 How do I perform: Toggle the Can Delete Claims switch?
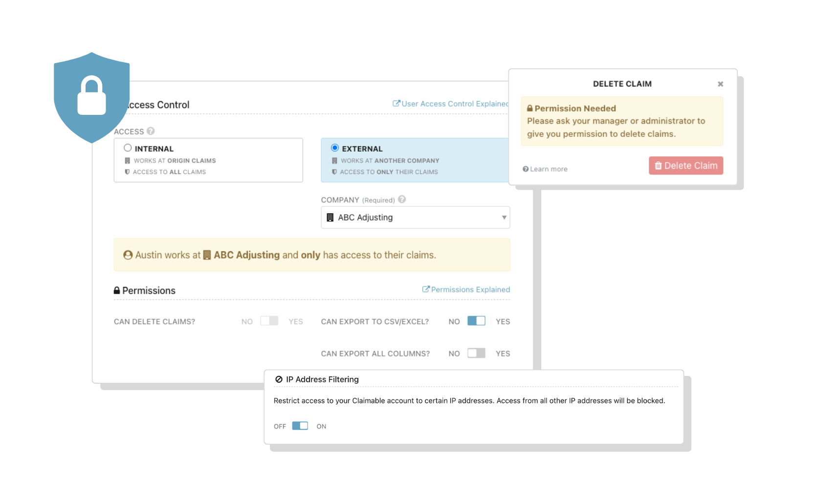(269, 321)
